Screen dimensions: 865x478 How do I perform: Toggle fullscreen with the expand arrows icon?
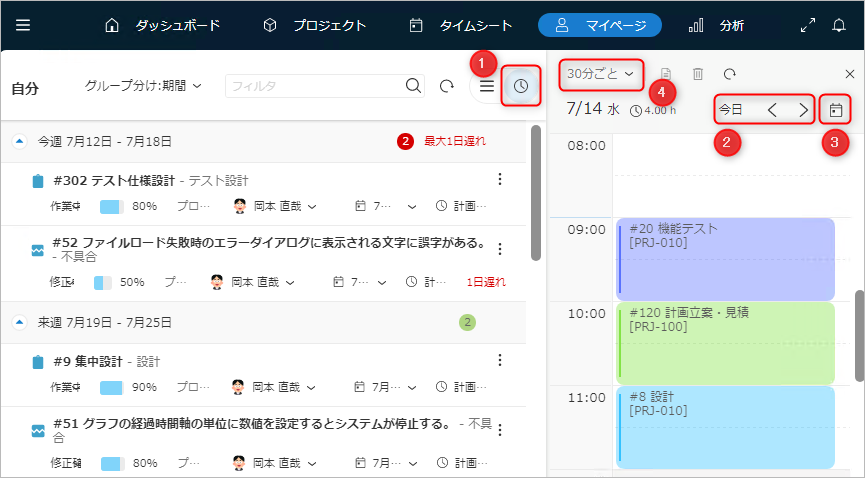pos(807,25)
